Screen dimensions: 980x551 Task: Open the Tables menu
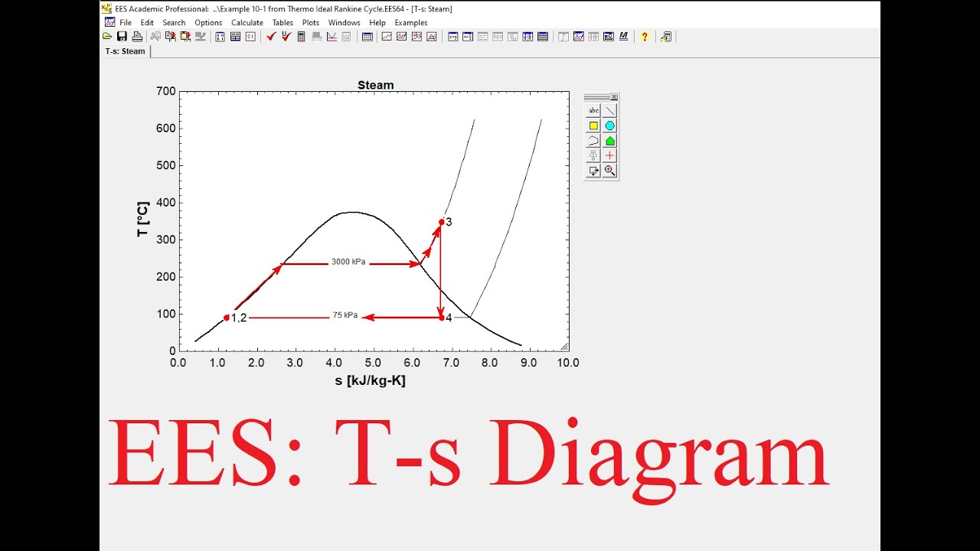pos(283,23)
